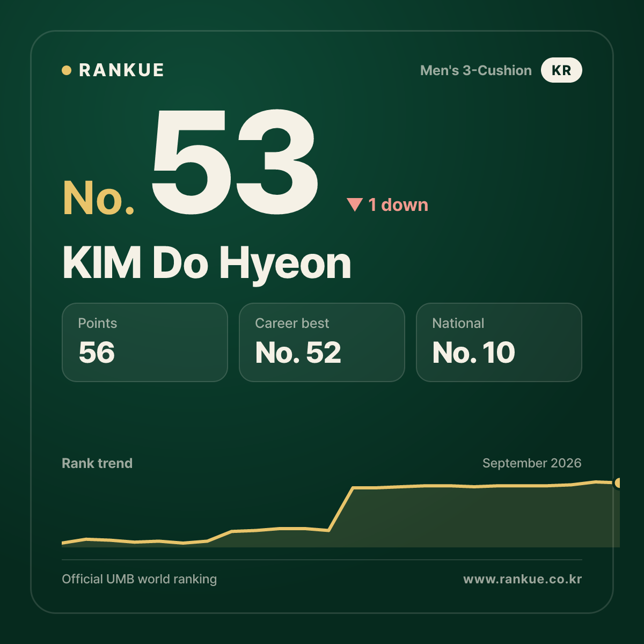Click the yellow No. prefix

99,198
